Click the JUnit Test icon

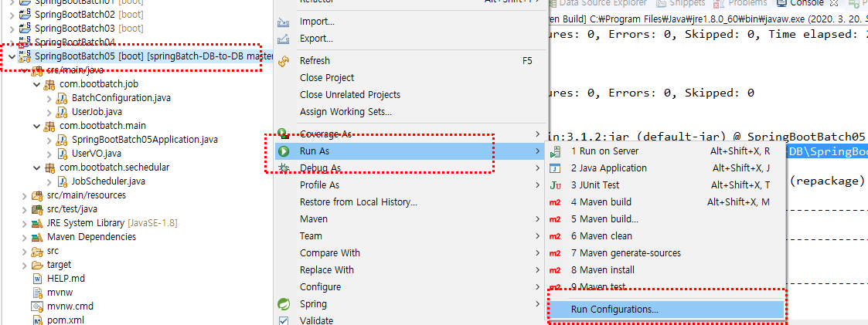coord(556,185)
